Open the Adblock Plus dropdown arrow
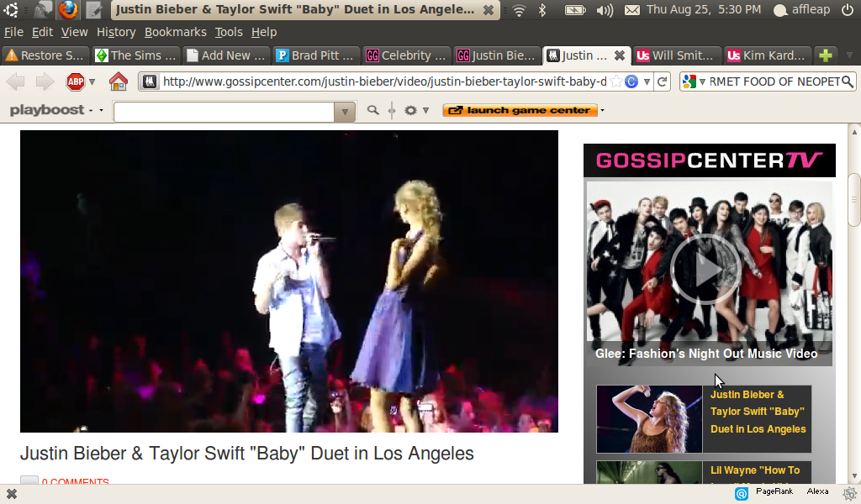Viewport: 861px width, 504px height. pyautogui.click(x=92, y=81)
